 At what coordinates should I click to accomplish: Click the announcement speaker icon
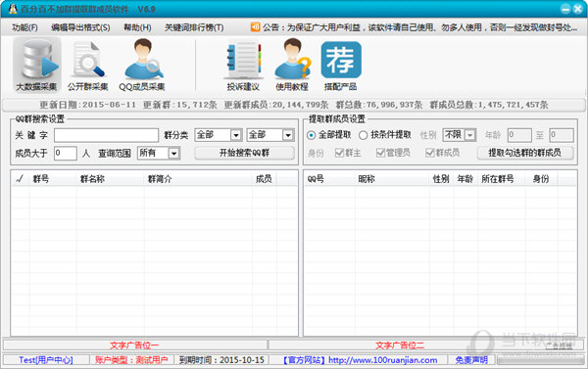coord(256,27)
